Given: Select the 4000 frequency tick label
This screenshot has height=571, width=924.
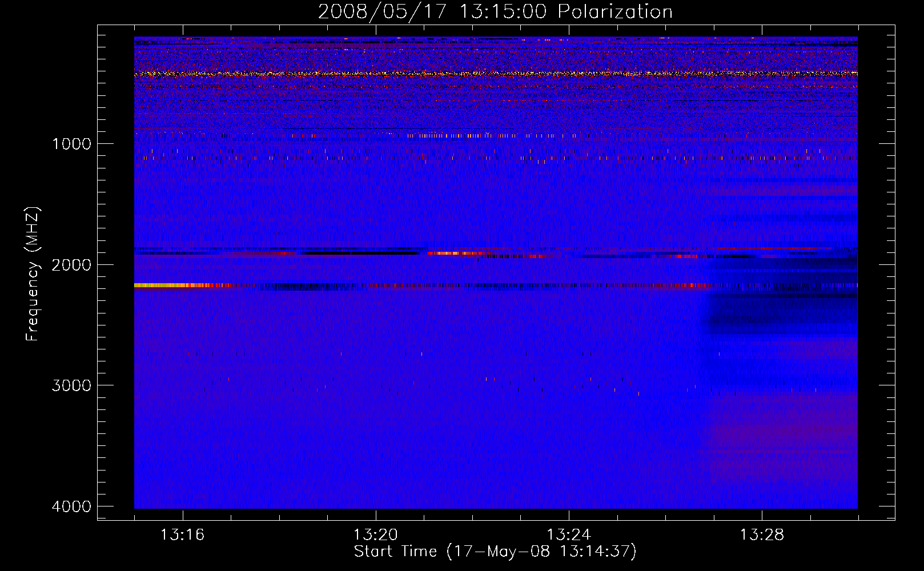Looking at the screenshot, I should tap(71, 506).
